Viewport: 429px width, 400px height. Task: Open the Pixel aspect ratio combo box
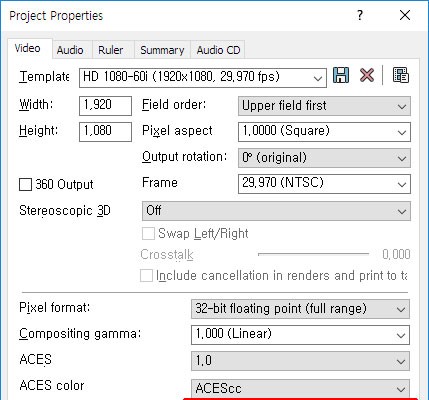[324, 132]
